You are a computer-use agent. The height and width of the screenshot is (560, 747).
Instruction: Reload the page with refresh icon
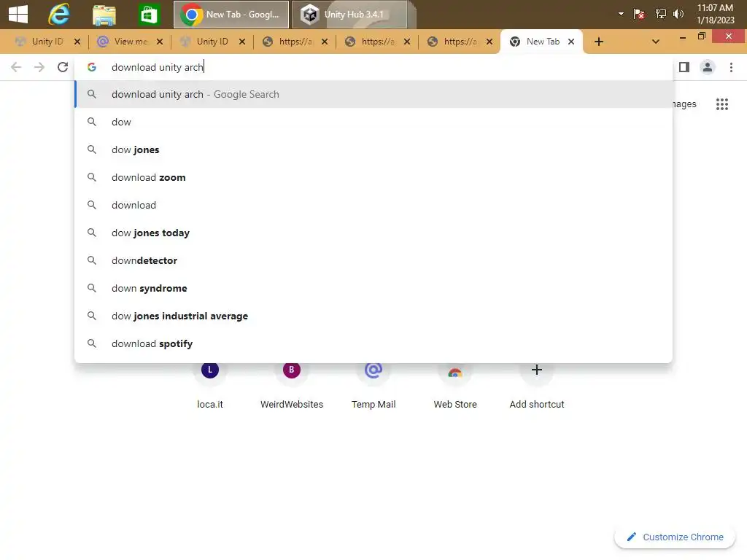coord(63,67)
